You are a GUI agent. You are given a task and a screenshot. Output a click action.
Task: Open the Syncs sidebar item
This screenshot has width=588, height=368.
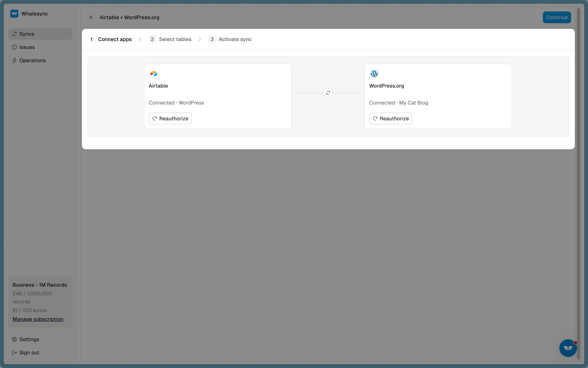tap(40, 34)
